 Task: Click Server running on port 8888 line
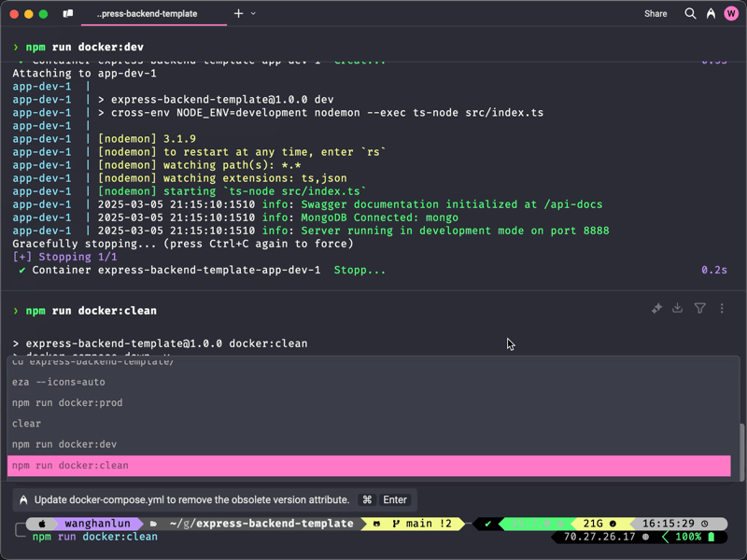tap(455, 231)
